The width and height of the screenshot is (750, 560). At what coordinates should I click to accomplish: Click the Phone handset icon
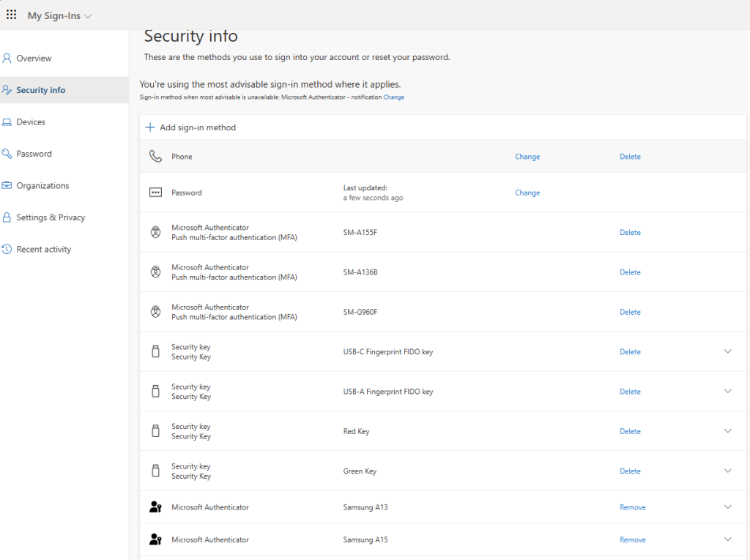(155, 157)
